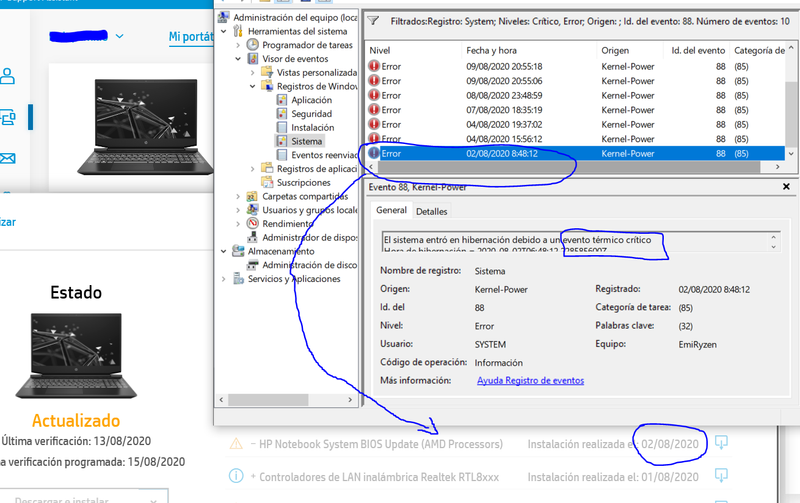Expand Registros de aplicaciones node

252,169
